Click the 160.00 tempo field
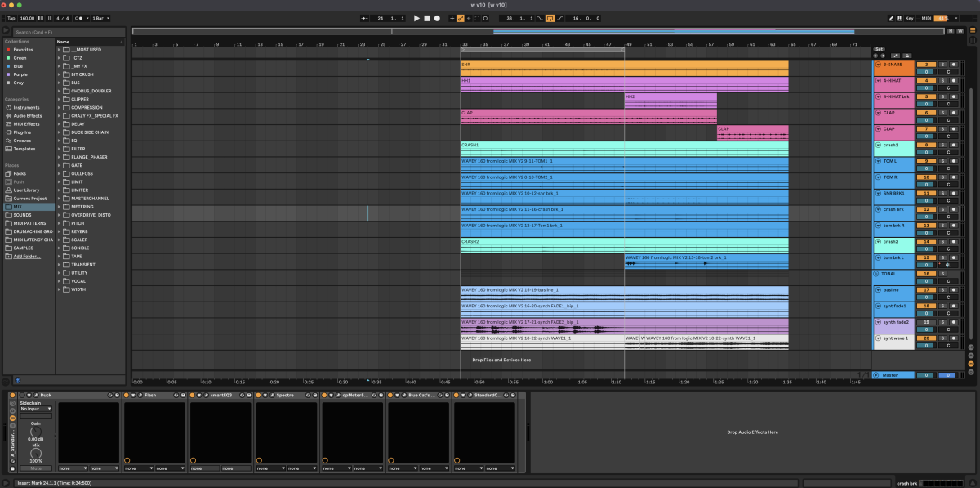 (x=27, y=17)
